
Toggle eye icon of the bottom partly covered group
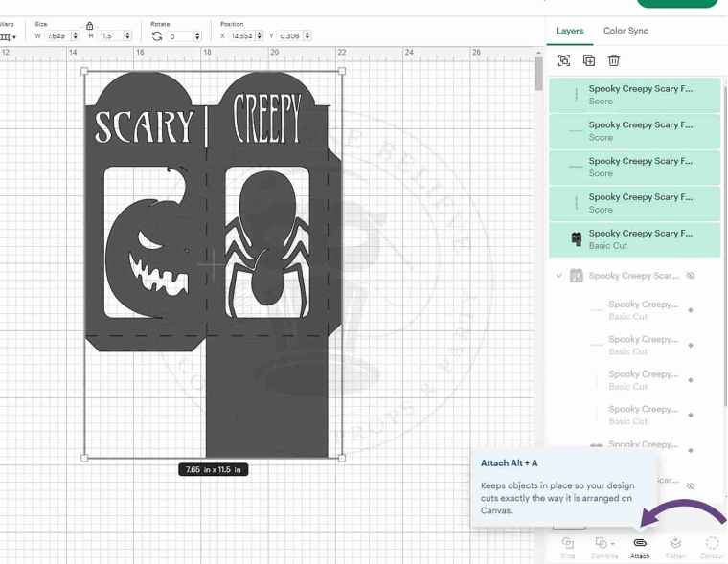click(691, 485)
